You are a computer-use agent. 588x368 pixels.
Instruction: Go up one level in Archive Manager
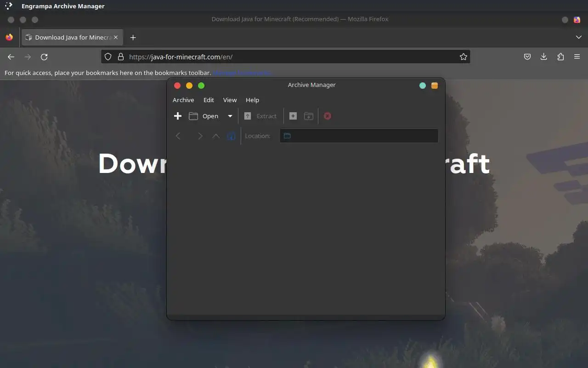coord(216,136)
